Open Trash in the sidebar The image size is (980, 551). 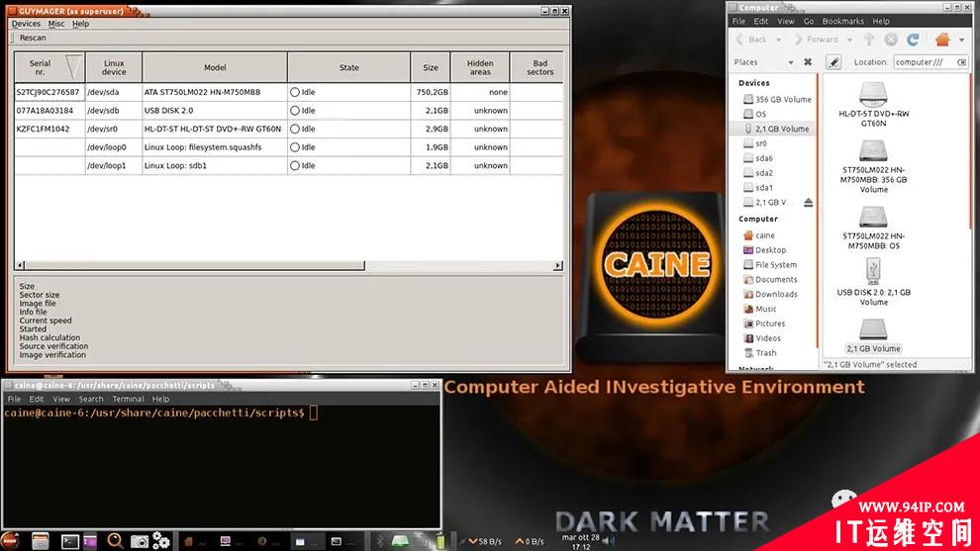click(759, 353)
